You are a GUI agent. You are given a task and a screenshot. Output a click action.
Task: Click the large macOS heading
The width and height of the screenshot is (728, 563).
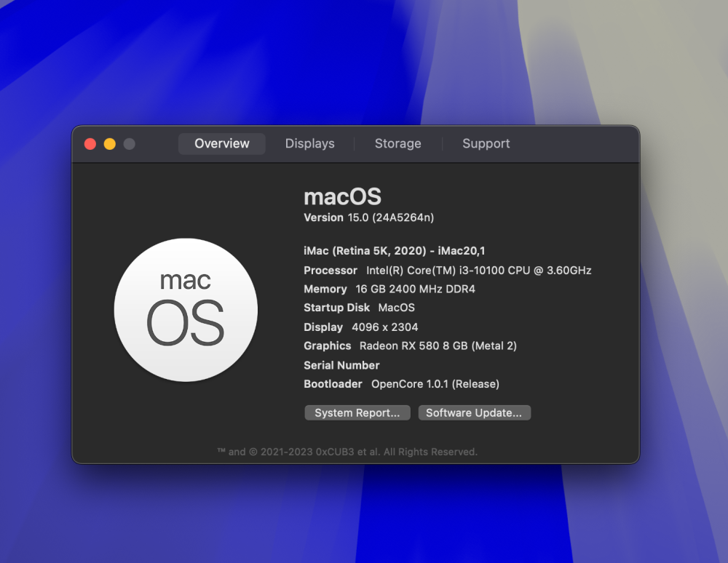[343, 197]
